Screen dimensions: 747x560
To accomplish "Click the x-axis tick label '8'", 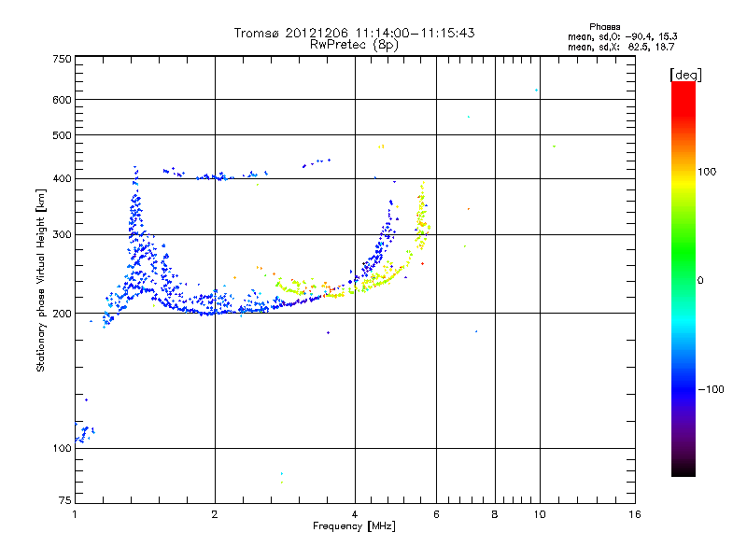I will tap(495, 514).
